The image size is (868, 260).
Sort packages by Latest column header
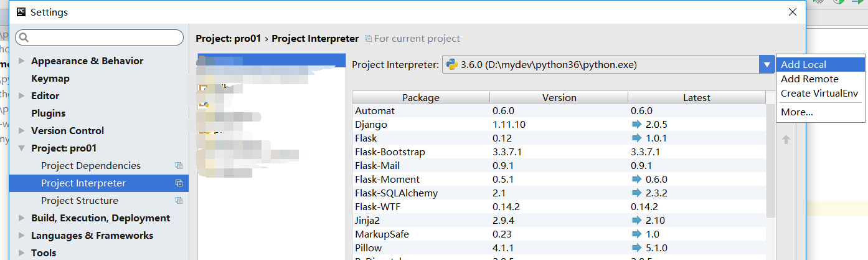tap(697, 97)
